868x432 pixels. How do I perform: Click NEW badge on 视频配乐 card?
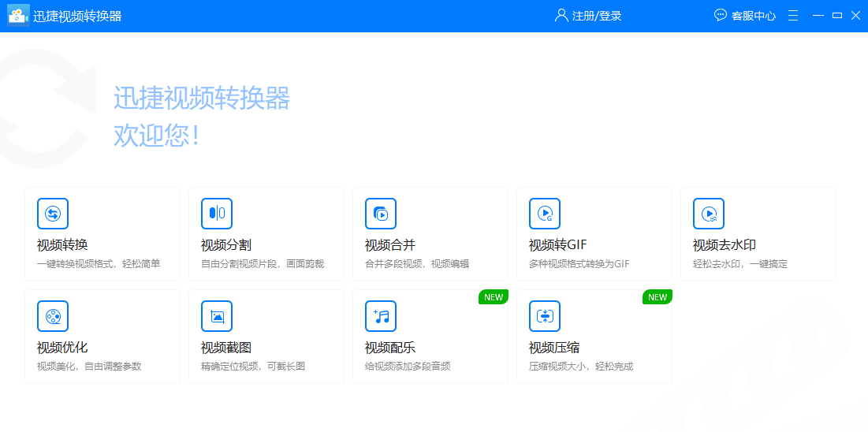point(494,297)
